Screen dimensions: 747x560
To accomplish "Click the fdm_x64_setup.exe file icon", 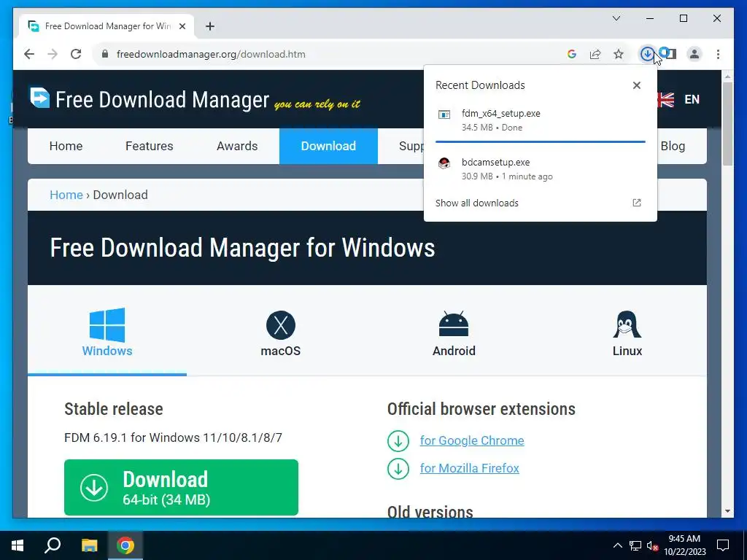I will coord(444,114).
